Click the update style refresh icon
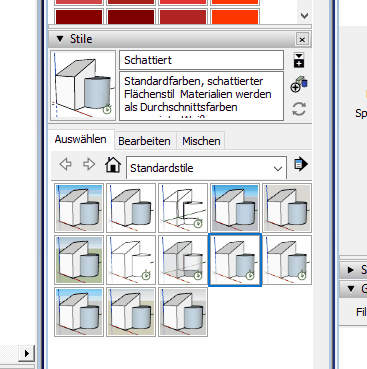Image resolution: width=367 pixels, height=369 pixels. pos(299,109)
